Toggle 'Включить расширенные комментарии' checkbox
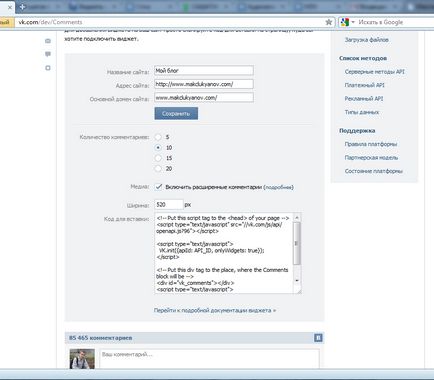 point(159,187)
